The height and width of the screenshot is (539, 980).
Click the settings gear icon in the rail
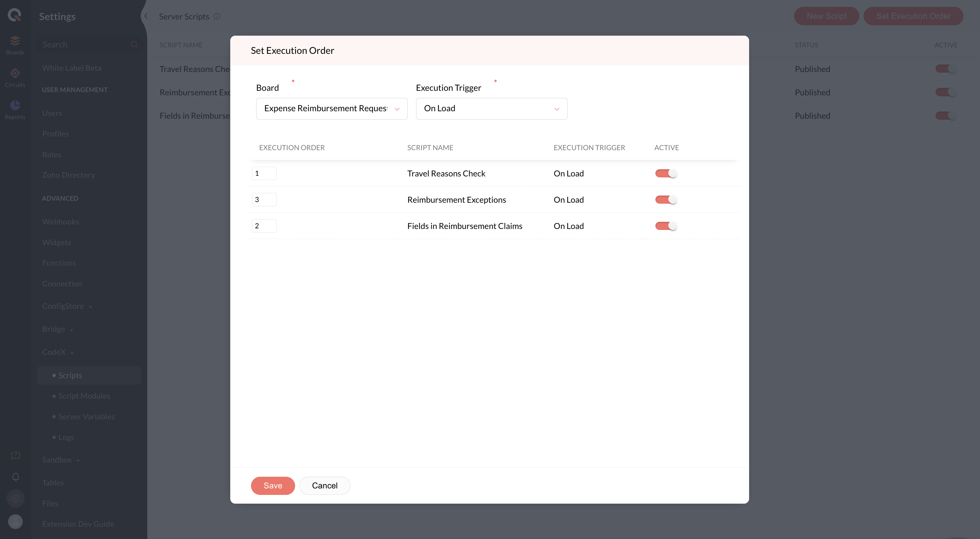click(16, 498)
